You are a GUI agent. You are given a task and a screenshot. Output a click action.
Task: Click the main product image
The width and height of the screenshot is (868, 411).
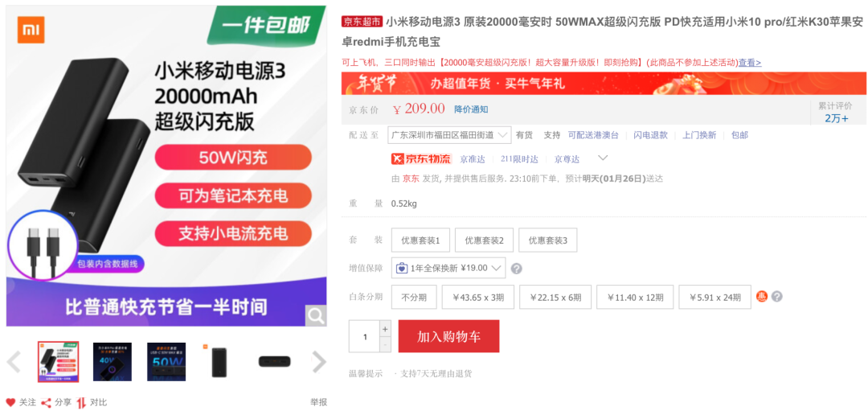(x=166, y=166)
